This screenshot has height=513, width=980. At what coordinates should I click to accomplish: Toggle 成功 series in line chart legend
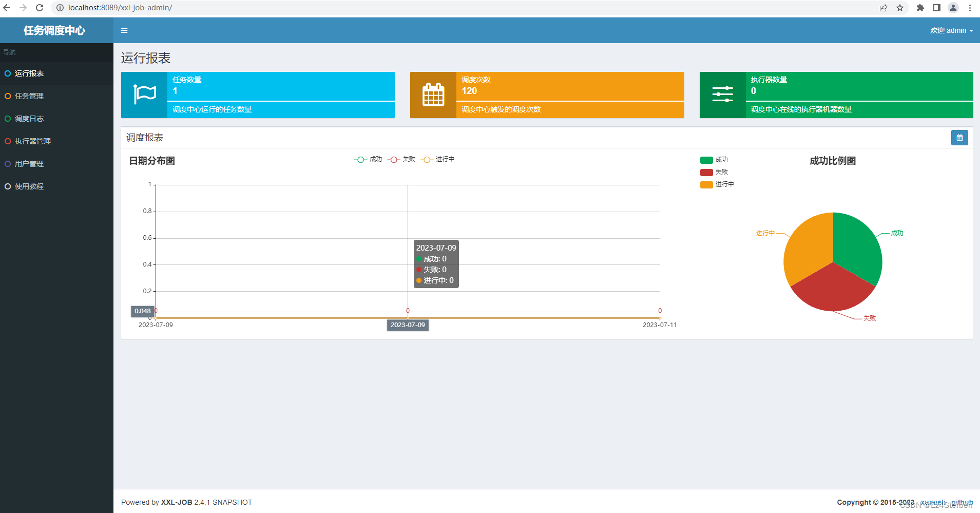368,159
